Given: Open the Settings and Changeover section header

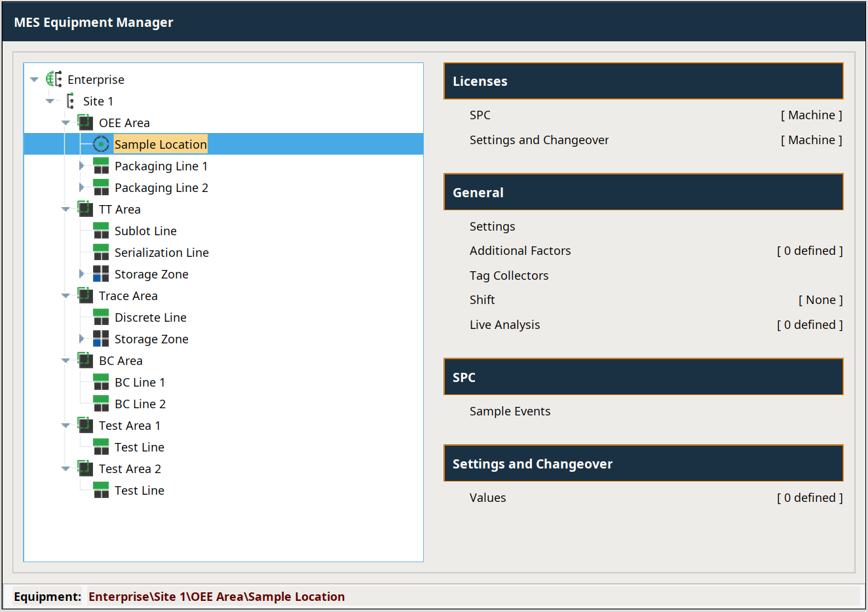Looking at the screenshot, I should [x=643, y=464].
